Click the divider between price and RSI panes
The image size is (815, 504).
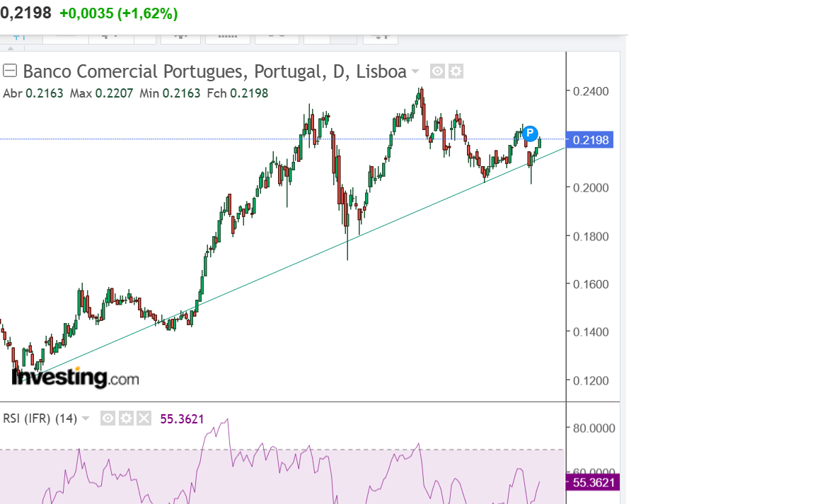tap(283, 402)
